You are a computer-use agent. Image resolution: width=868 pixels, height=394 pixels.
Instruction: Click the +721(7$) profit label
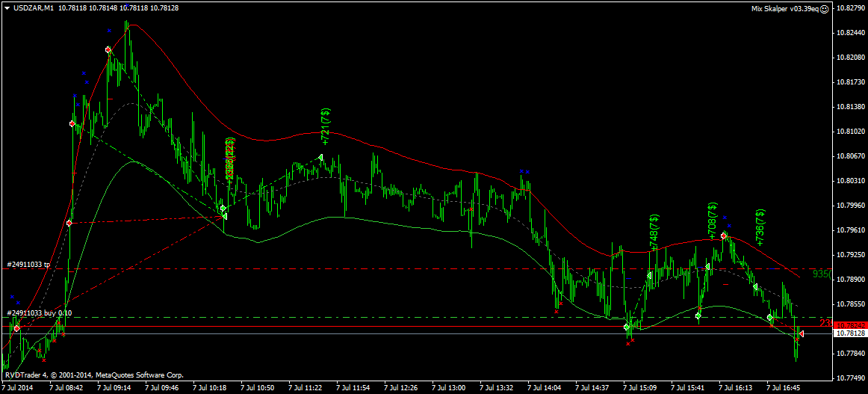click(326, 126)
